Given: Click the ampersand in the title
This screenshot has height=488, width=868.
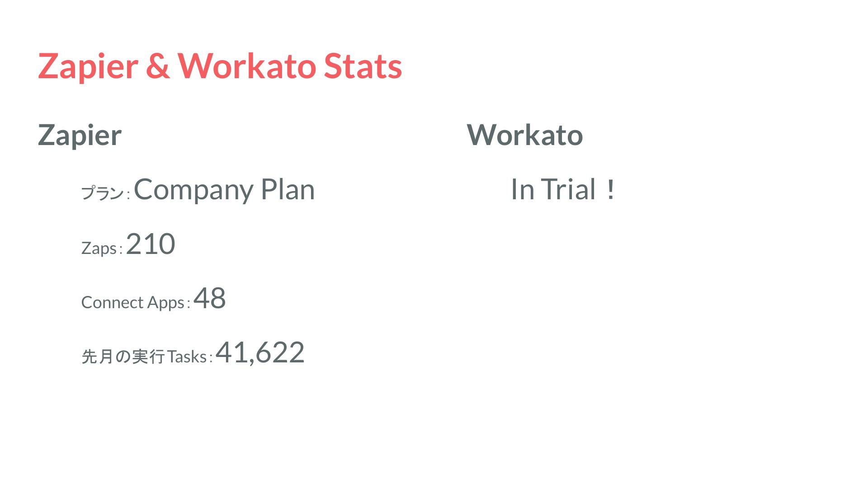Looking at the screenshot, I should (x=158, y=66).
